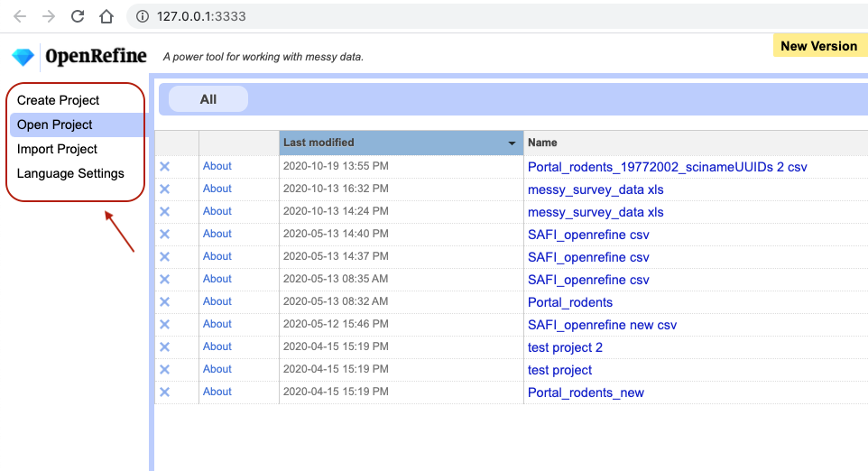Open About for messy_survey_data 16:32 PM
The width and height of the screenshot is (868, 471).
tap(217, 189)
